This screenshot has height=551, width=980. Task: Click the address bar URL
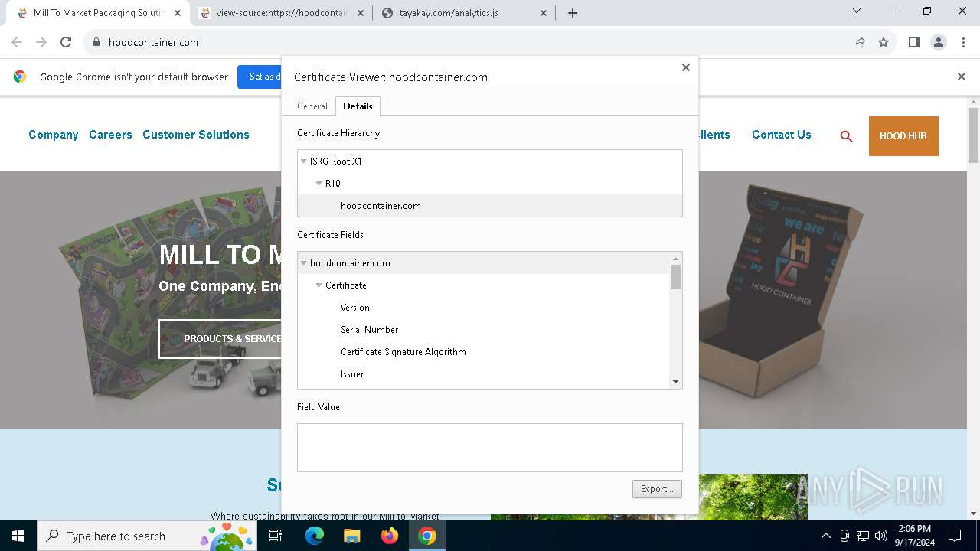point(153,42)
